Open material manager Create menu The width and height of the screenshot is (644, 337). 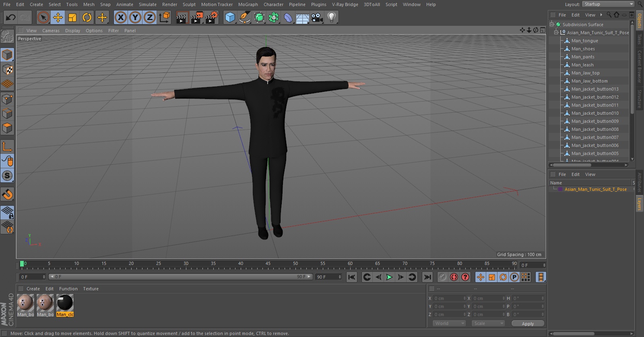(33, 289)
